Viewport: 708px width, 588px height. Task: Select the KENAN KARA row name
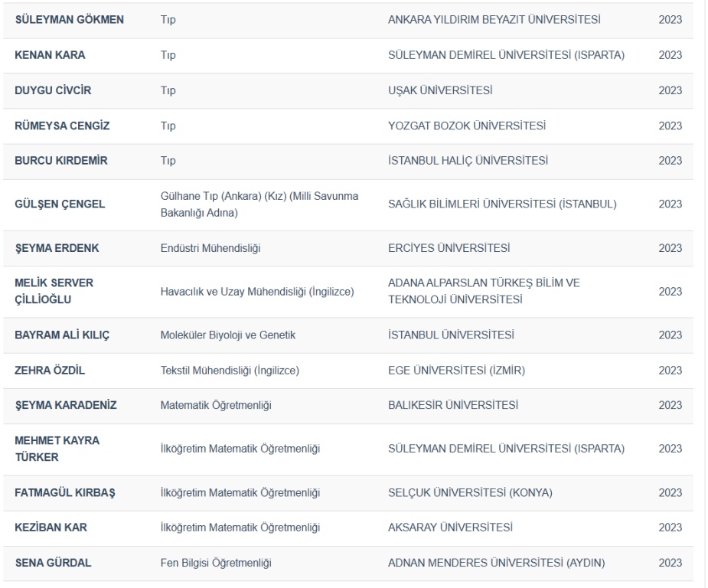point(51,55)
